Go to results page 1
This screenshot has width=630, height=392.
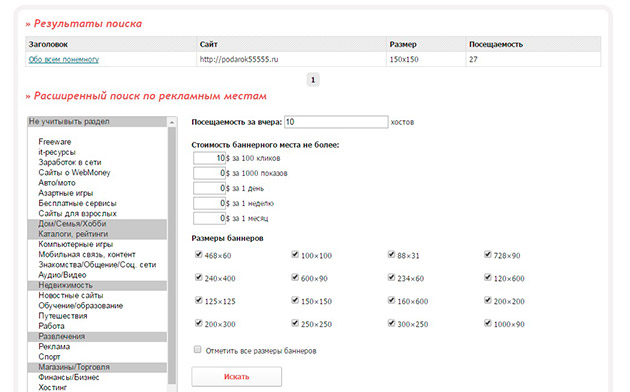313,80
